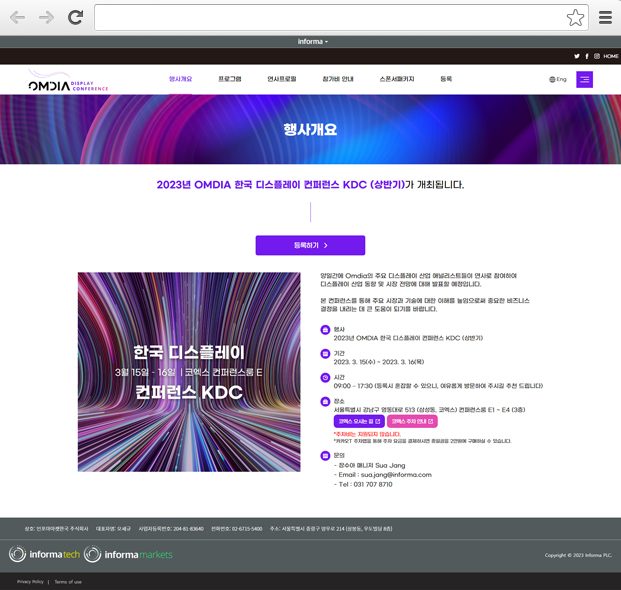Open the pink 코엑스 parking info button
The height and width of the screenshot is (590, 621).
(412, 421)
